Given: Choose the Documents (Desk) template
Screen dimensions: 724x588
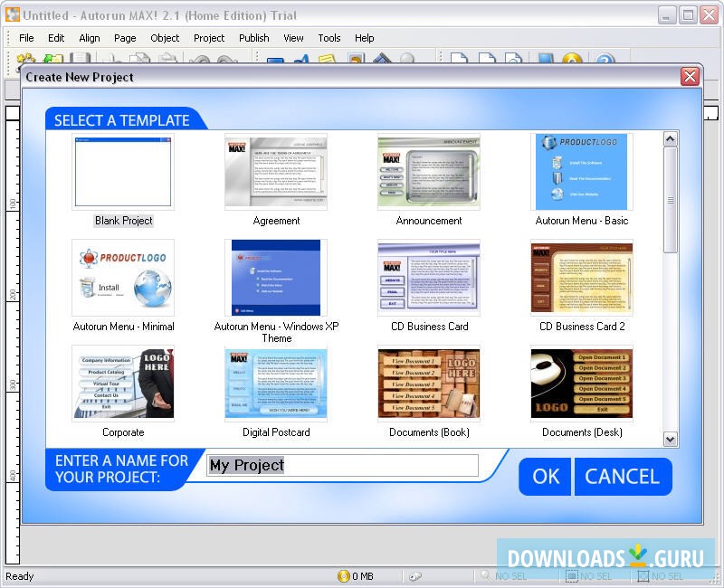Looking at the screenshot, I should tap(582, 384).
